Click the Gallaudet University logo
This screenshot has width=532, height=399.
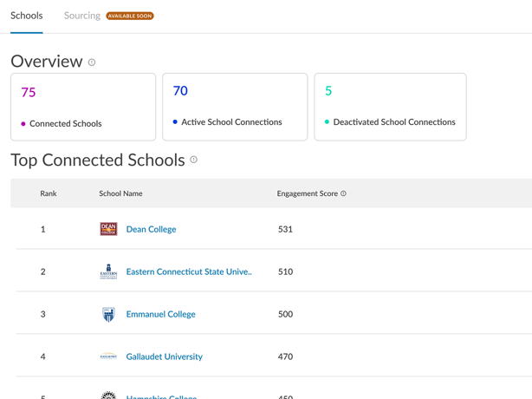tap(108, 356)
